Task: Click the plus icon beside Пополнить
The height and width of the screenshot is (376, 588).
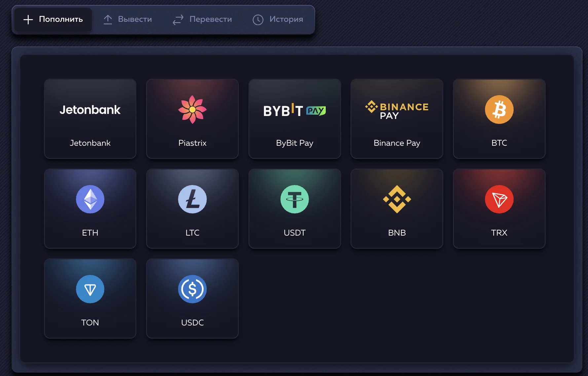Action: pyautogui.click(x=28, y=19)
